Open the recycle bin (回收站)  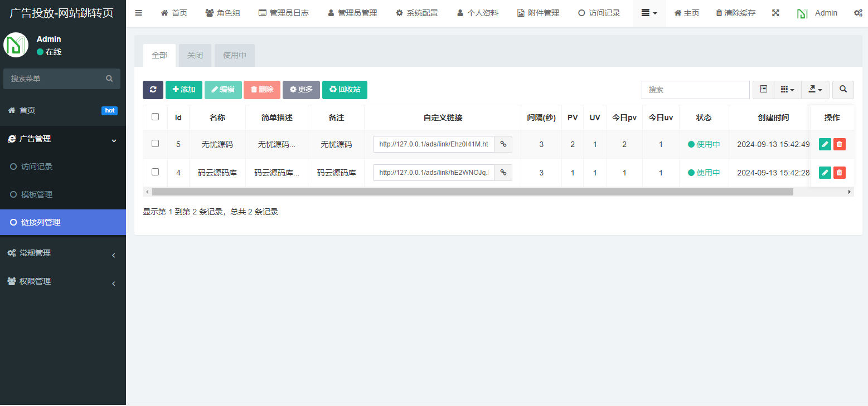345,90
